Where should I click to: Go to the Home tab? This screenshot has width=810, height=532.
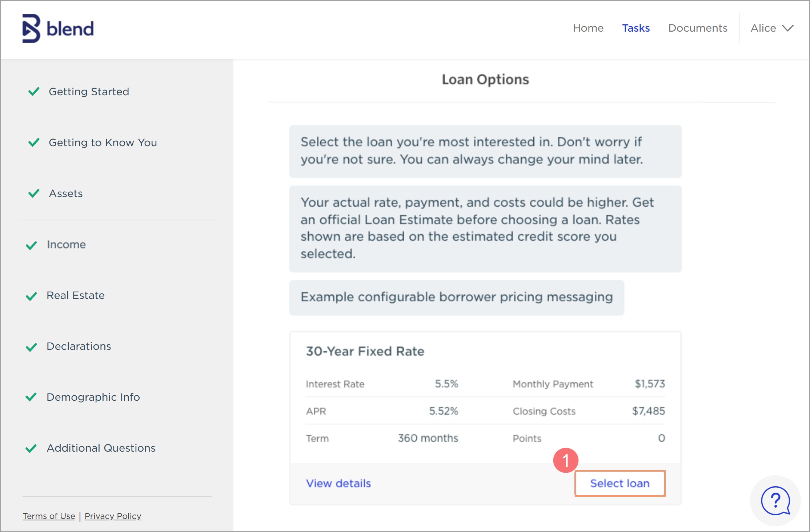click(588, 28)
